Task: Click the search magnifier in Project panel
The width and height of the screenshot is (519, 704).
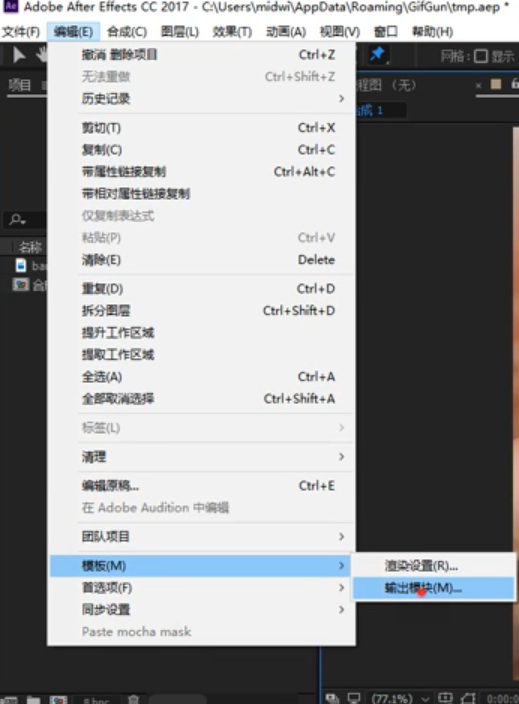Action: tap(17, 220)
